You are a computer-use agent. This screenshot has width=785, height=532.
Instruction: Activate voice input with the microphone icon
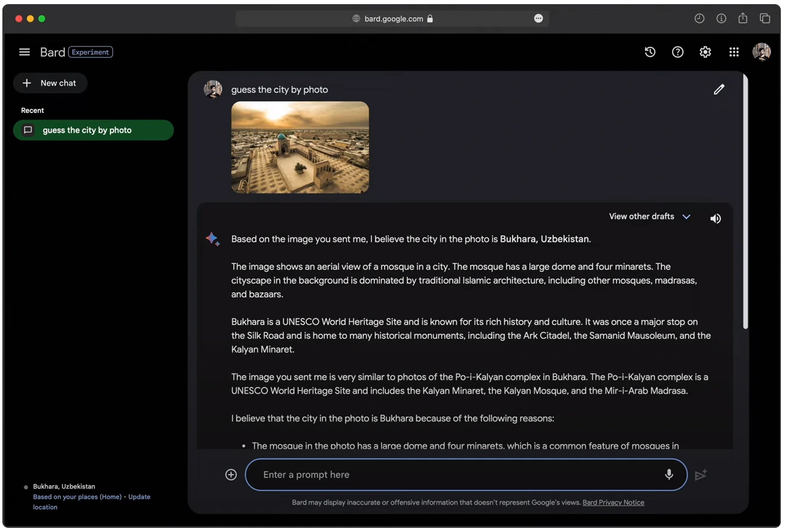(x=669, y=474)
